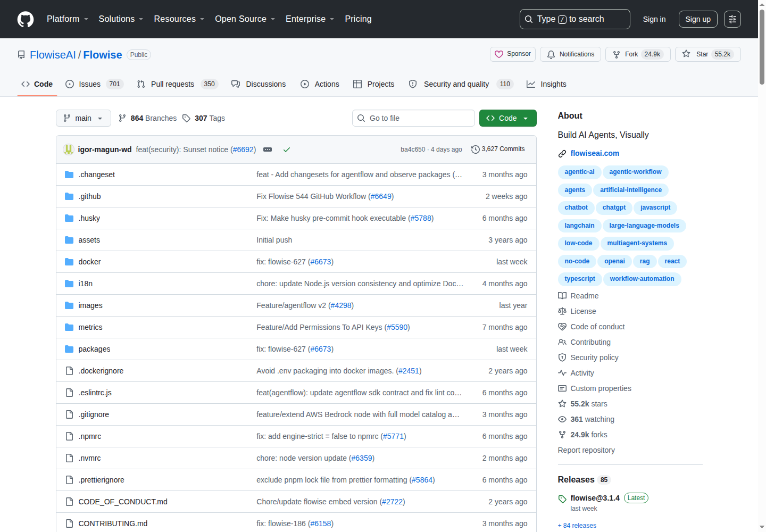
Task: Expand the Resources menu
Action: [179, 19]
